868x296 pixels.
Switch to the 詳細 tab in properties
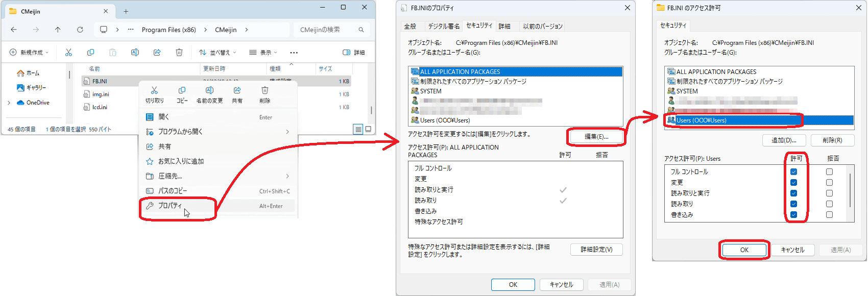point(504,26)
